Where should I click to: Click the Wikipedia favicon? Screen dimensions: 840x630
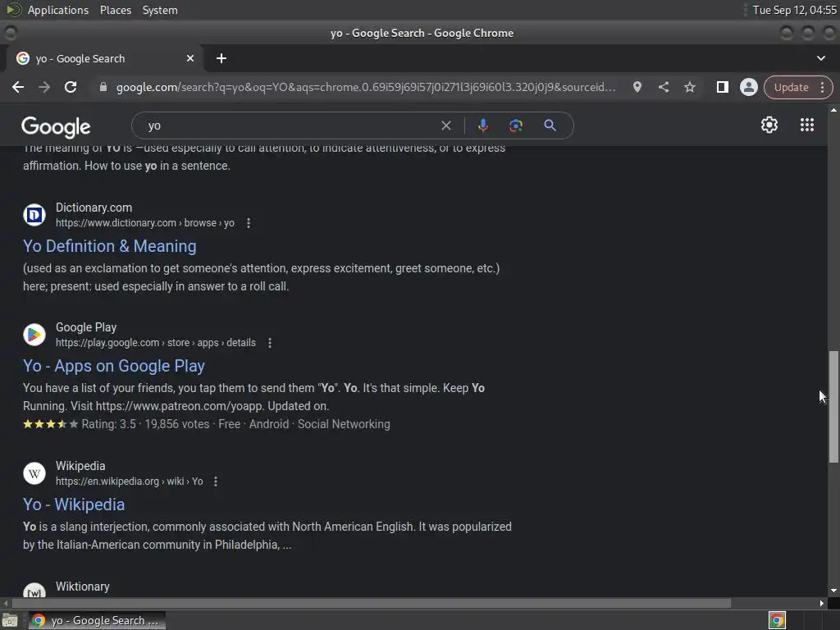(x=34, y=473)
